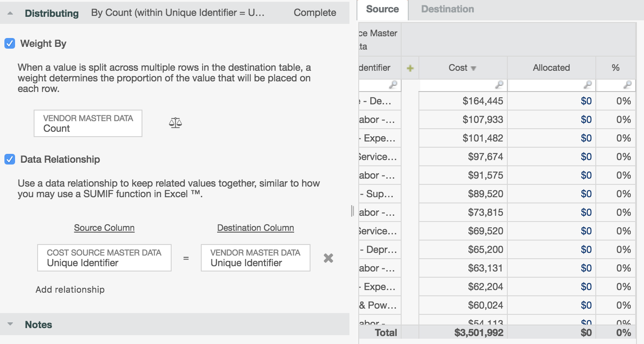Click the Allocated column header
Screen dimensions: 644x344
coord(551,68)
